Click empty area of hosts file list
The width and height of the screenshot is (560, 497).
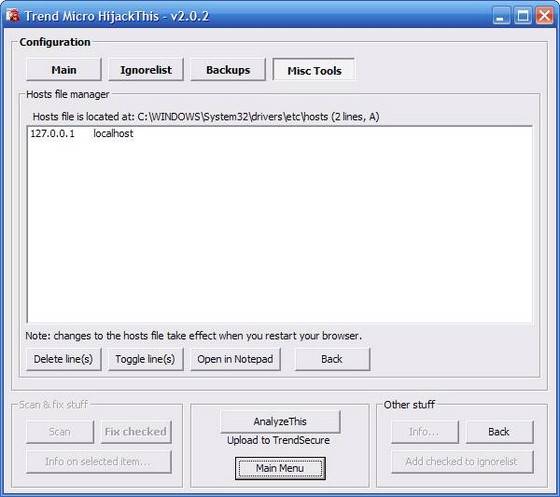(279, 232)
